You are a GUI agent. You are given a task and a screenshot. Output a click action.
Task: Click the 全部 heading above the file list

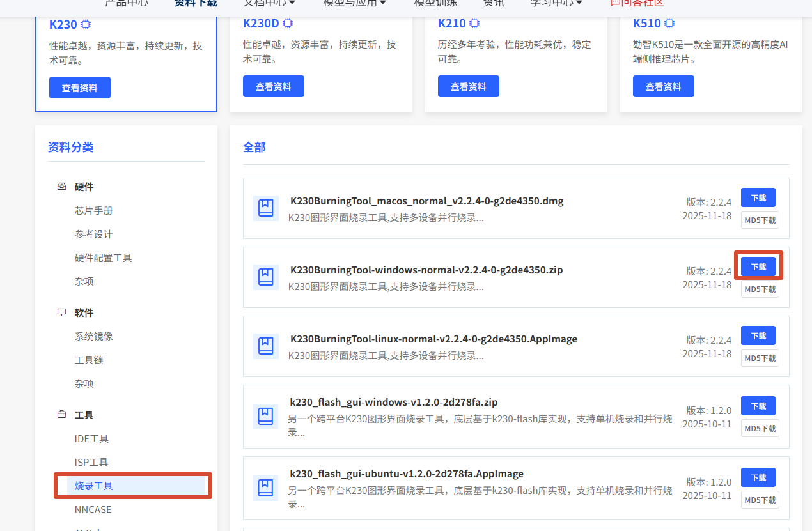coord(254,147)
